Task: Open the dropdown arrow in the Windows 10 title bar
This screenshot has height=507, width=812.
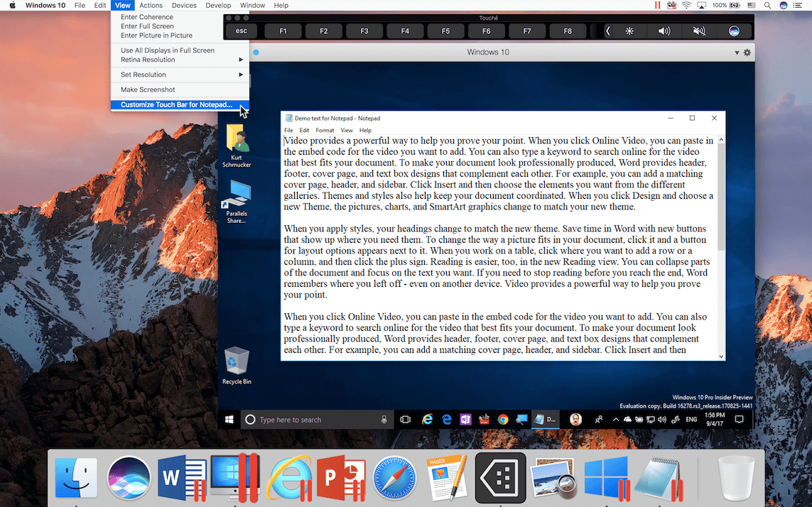Action: coord(737,53)
